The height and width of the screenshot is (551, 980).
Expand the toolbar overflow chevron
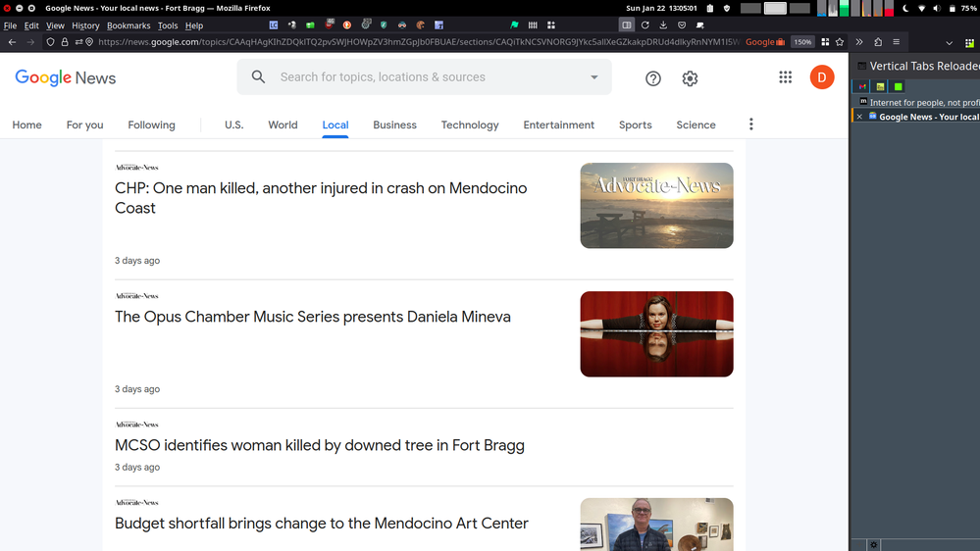(859, 42)
